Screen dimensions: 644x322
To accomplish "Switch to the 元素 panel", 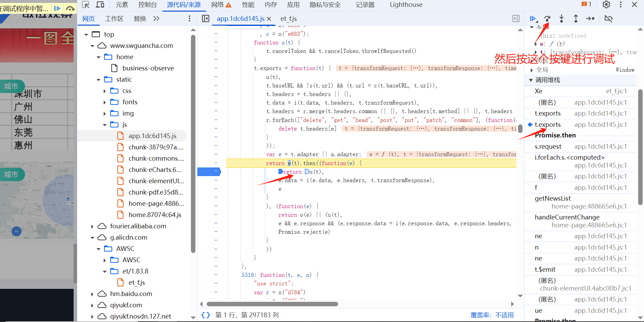I will pos(122,5).
